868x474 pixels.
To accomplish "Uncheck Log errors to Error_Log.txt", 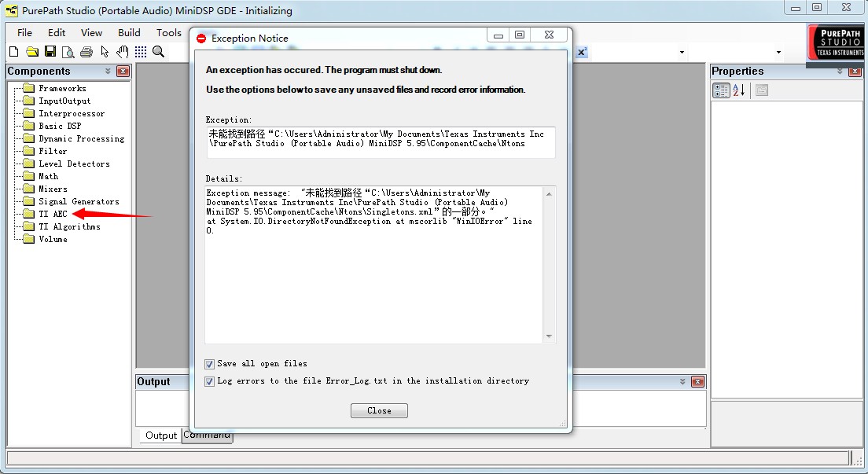I will 209,381.
